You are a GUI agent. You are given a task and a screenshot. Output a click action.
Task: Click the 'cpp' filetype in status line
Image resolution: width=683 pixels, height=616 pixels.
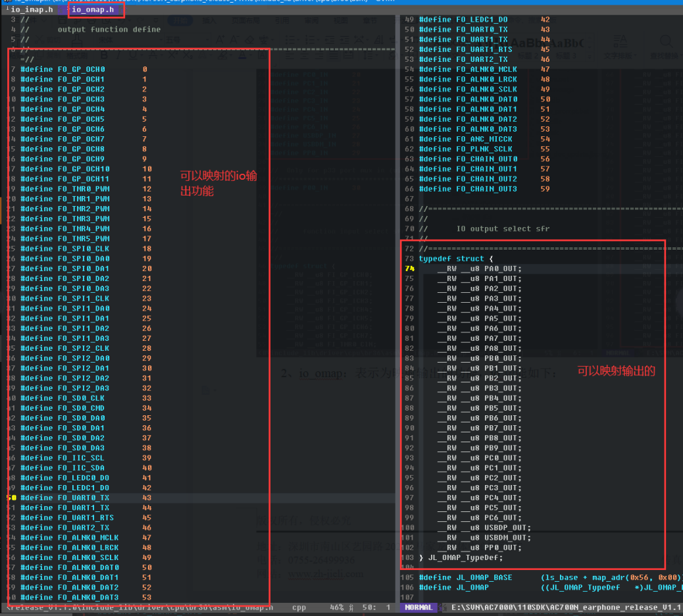tap(299, 607)
